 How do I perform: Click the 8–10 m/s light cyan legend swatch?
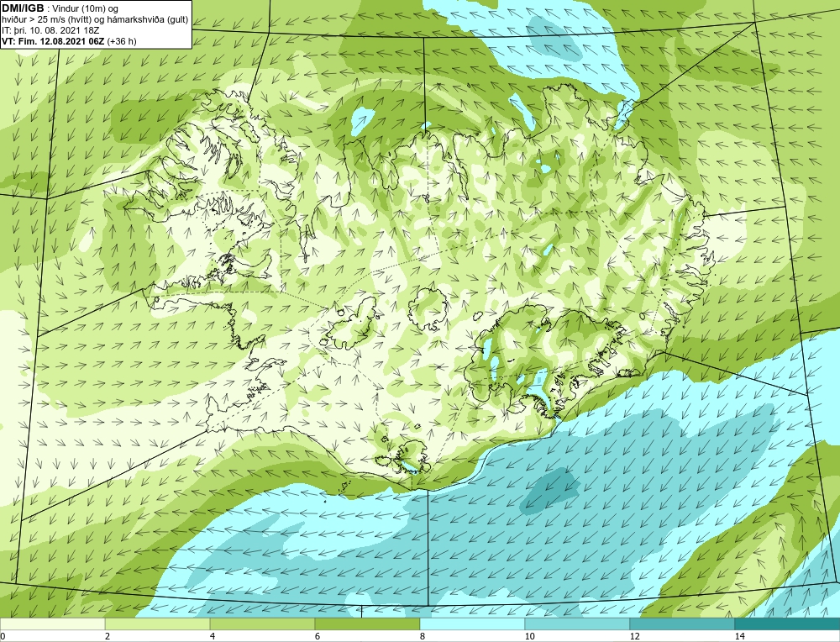point(472,624)
